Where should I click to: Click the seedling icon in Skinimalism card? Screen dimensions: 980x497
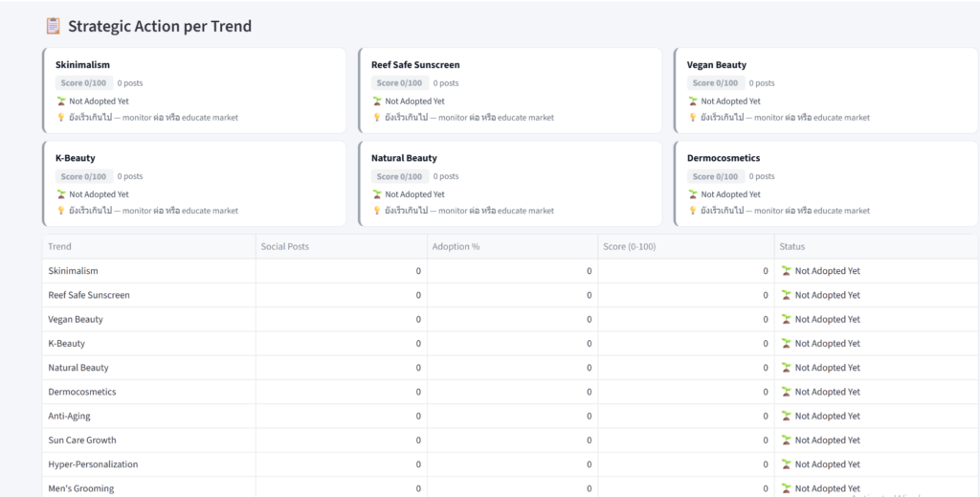coord(61,102)
